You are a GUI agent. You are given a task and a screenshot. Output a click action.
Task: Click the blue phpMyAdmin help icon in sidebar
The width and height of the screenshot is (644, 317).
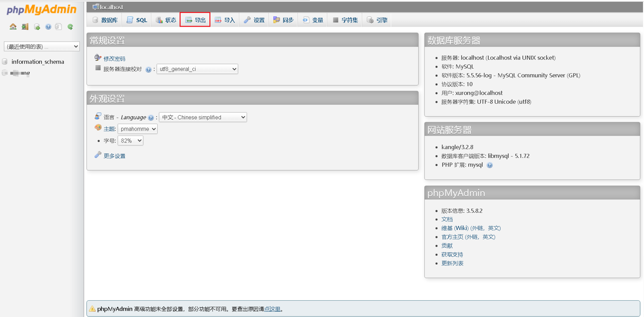(48, 27)
